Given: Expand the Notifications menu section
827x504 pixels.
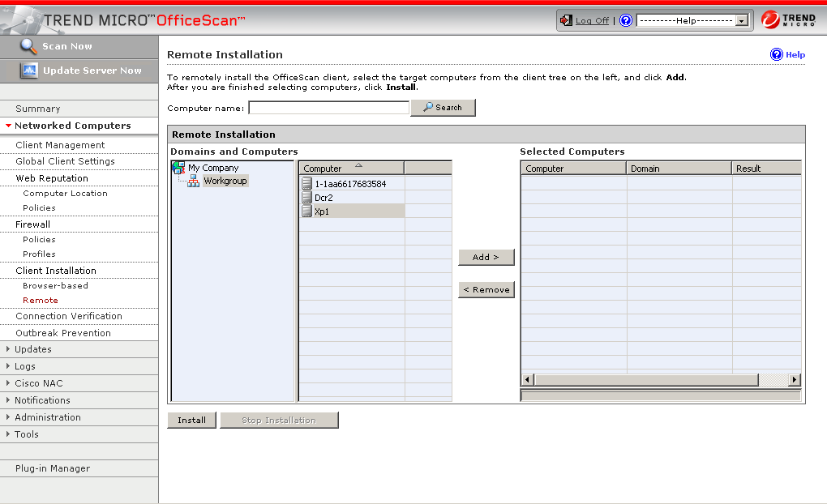Looking at the screenshot, I should pos(8,400).
